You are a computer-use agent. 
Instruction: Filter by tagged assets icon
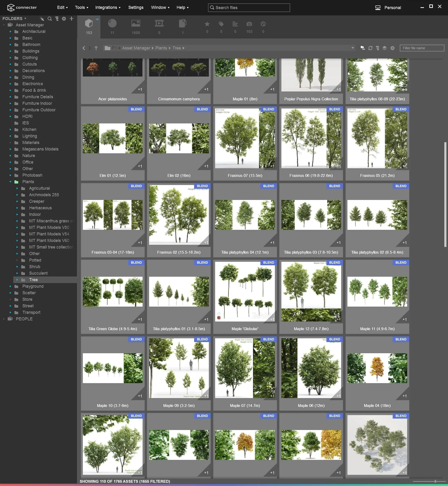click(x=221, y=24)
